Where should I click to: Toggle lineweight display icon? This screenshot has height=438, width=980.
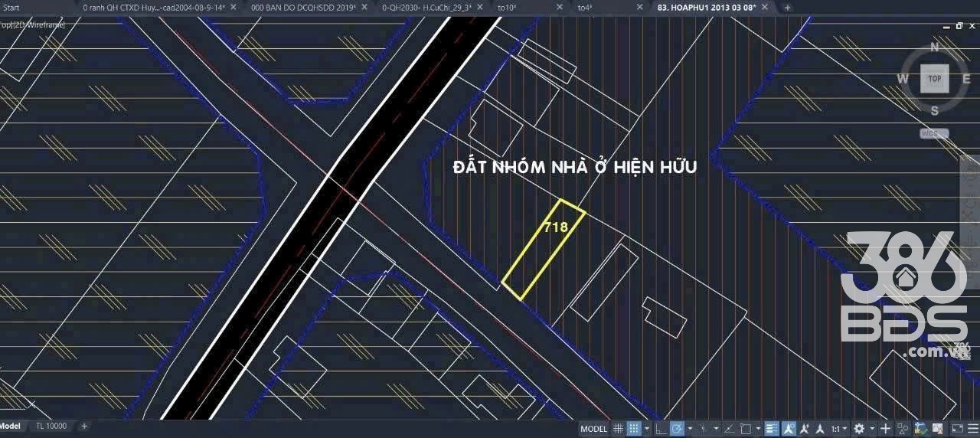[x=772, y=429]
